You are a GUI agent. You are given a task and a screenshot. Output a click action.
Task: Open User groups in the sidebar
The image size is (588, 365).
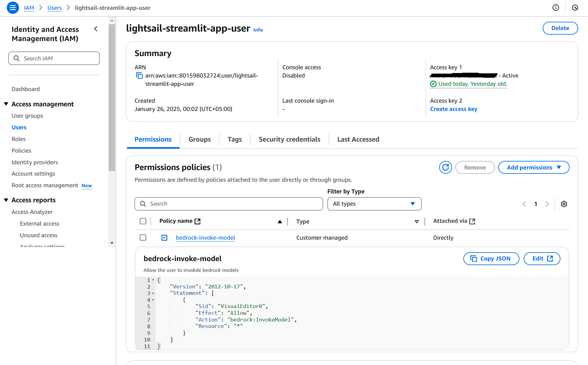point(27,116)
